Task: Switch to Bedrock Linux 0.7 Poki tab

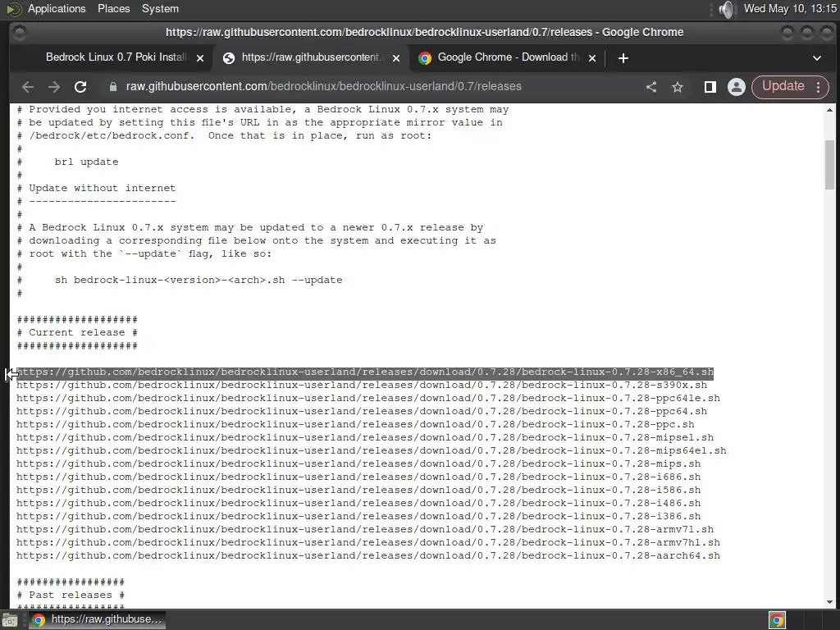Action: 115,57
